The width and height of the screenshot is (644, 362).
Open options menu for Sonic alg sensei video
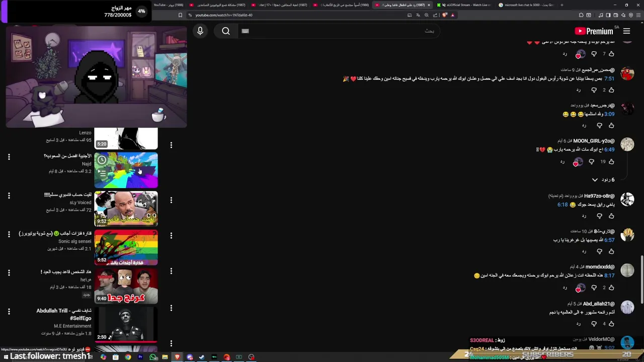point(9,234)
